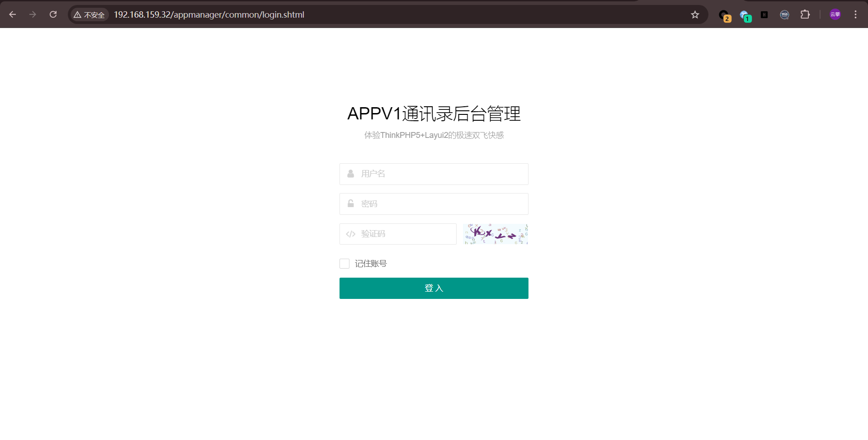Image resolution: width=868 pixels, height=440 pixels.
Task: Click the green 登 入 button
Action: tap(434, 288)
